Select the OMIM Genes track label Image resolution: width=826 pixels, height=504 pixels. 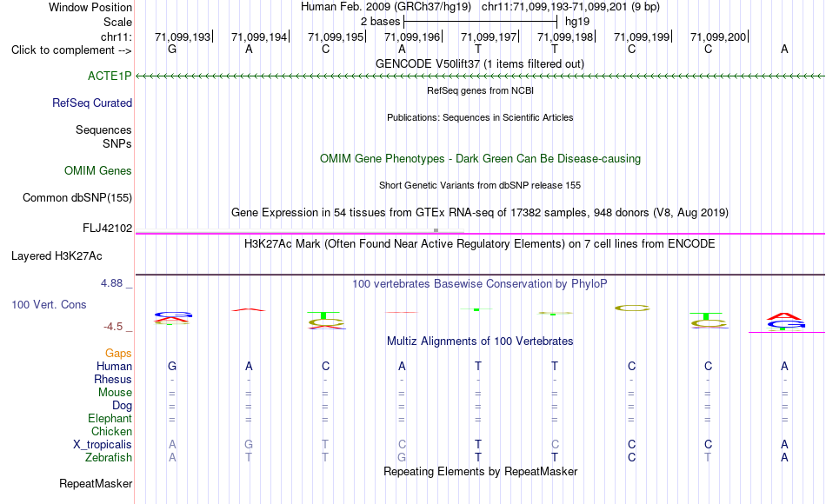pyautogui.click(x=98, y=170)
